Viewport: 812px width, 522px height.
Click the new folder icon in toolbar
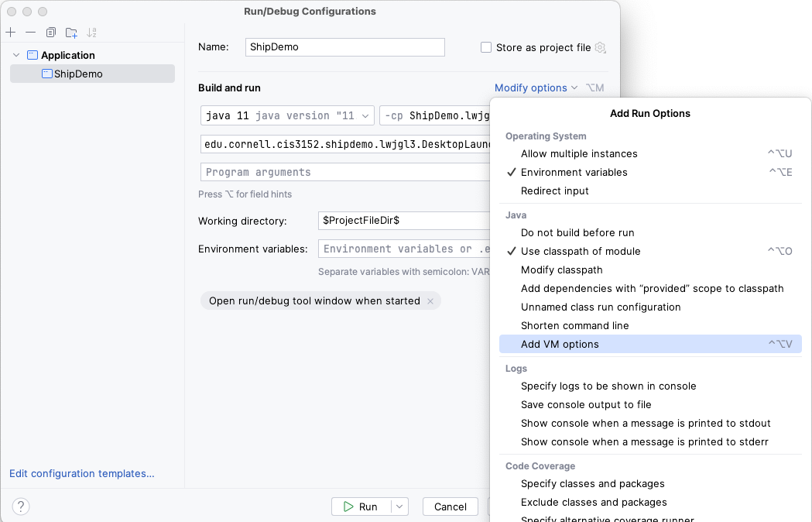(71, 33)
